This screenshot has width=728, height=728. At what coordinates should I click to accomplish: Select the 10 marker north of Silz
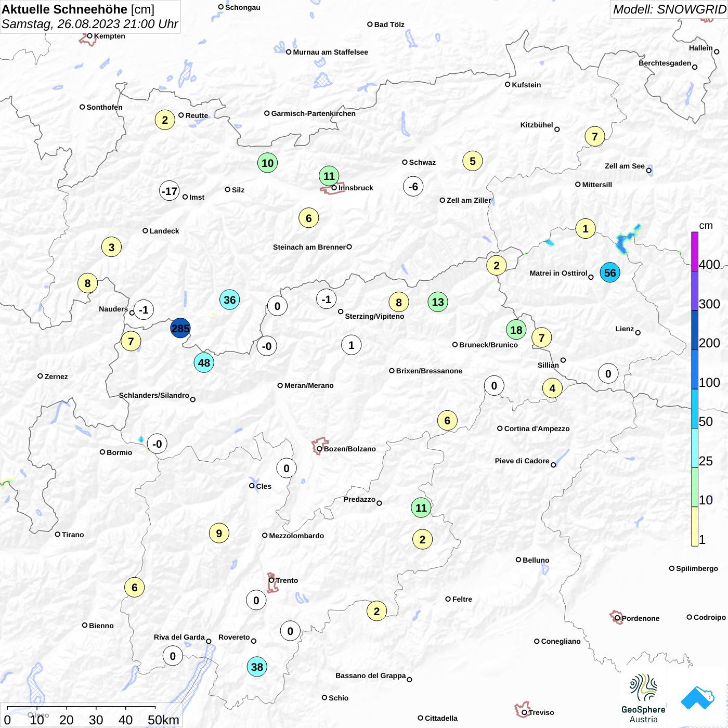pyautogui.click(x=267, y=163)
